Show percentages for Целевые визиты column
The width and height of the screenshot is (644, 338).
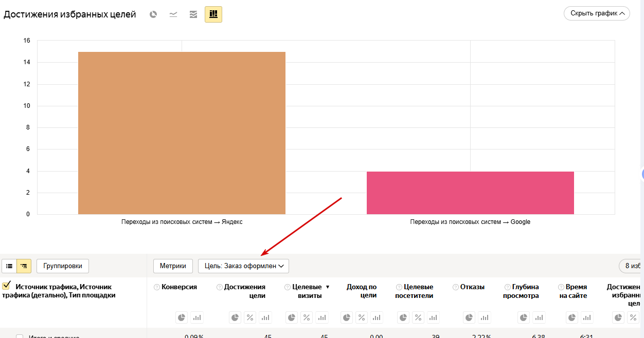coord(307,317)
